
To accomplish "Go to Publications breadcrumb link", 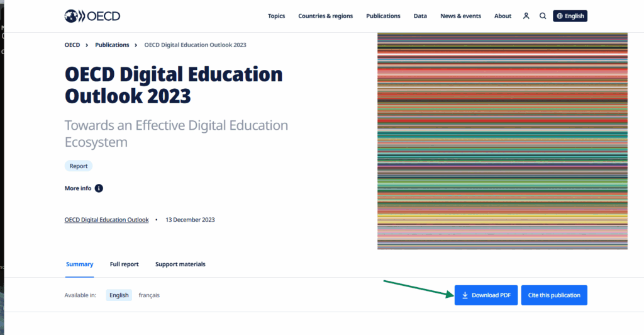I will click(112, 45).
